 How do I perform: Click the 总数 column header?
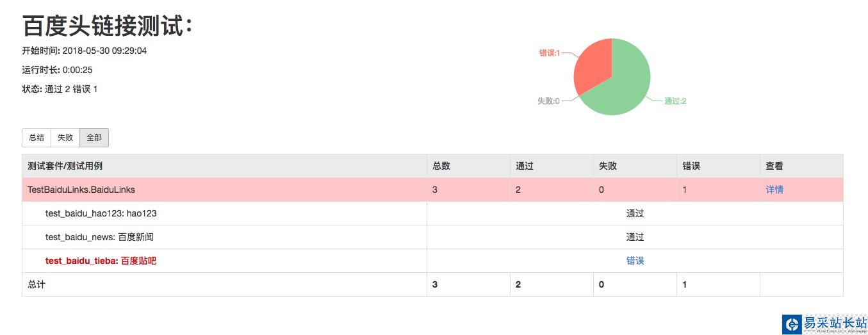441,166
